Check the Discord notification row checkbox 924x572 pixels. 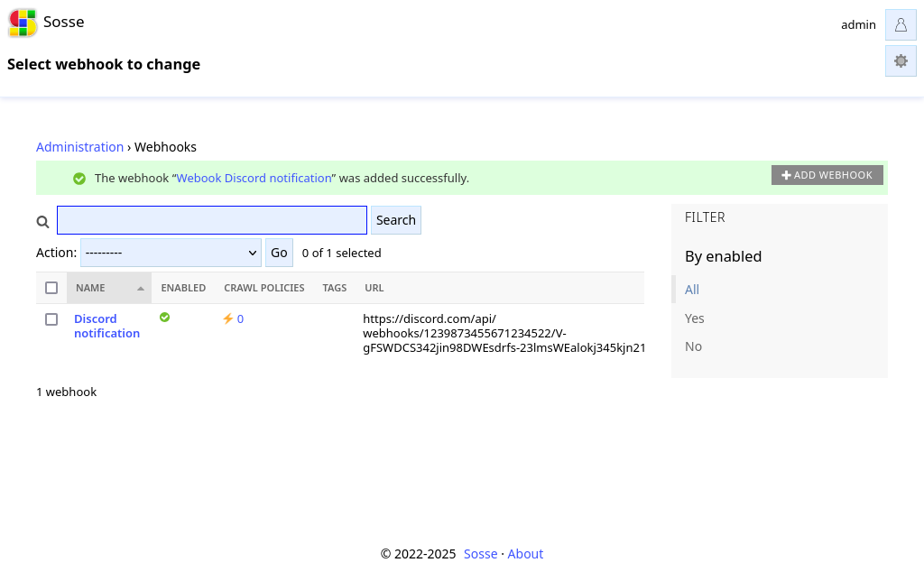pos(51,319)
